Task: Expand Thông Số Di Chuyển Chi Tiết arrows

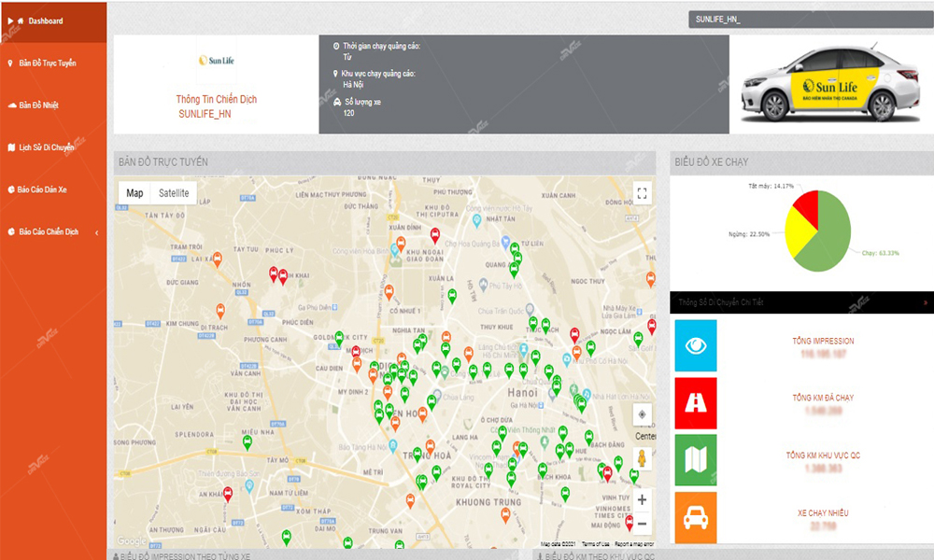Action: (x=925, y=302)
